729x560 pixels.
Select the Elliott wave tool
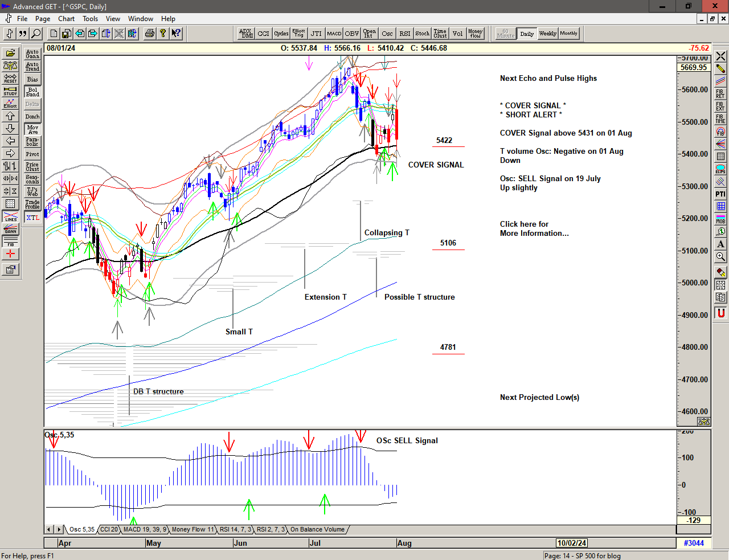click(x=10, y=103)
